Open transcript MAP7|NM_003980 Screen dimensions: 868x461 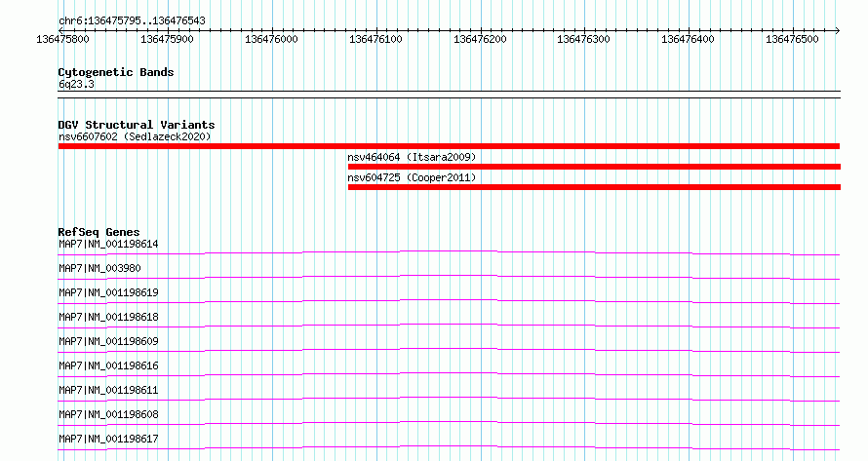click(99, 268)
